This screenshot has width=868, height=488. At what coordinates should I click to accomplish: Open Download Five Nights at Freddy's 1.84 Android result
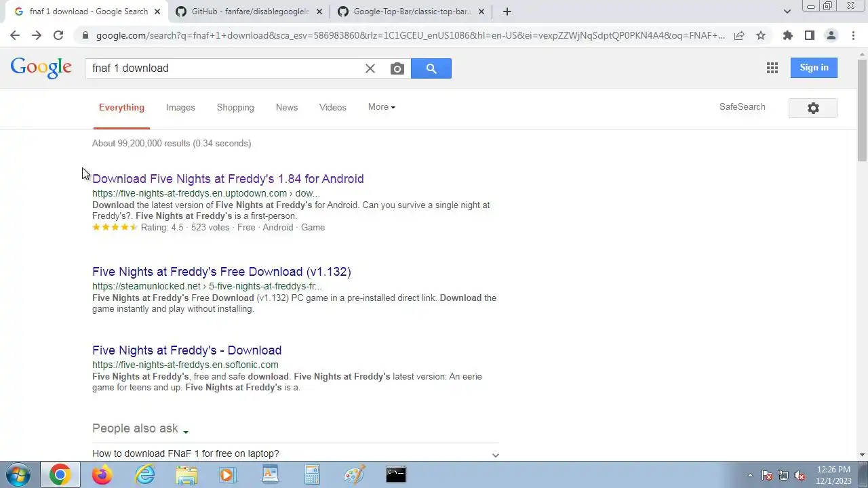coord(228,179)
